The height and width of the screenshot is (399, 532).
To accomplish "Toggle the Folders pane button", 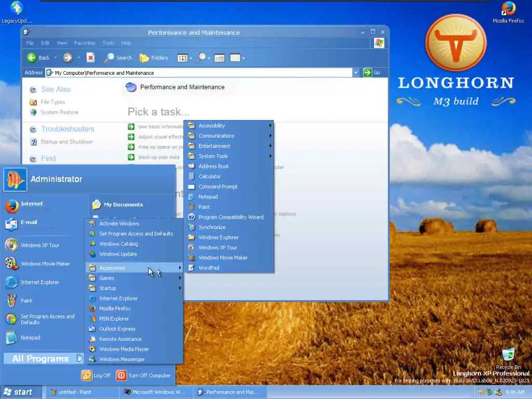I will [154, 58].
